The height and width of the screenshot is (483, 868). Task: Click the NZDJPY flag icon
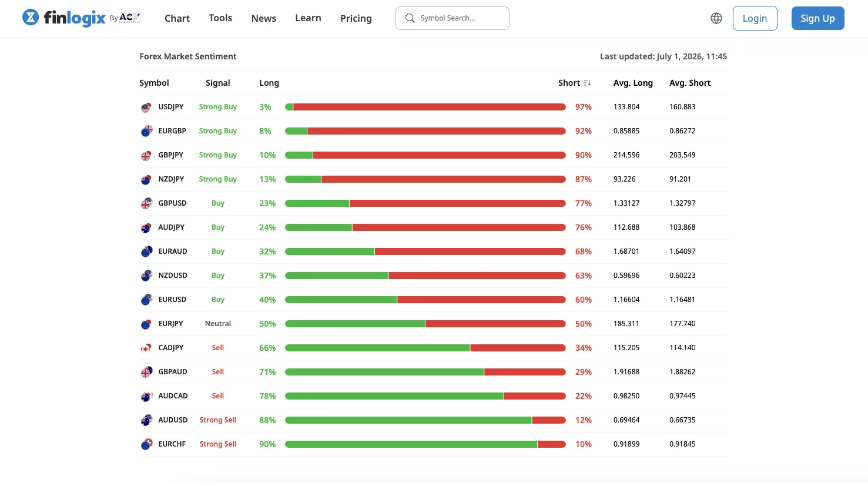tap(146, 180)
